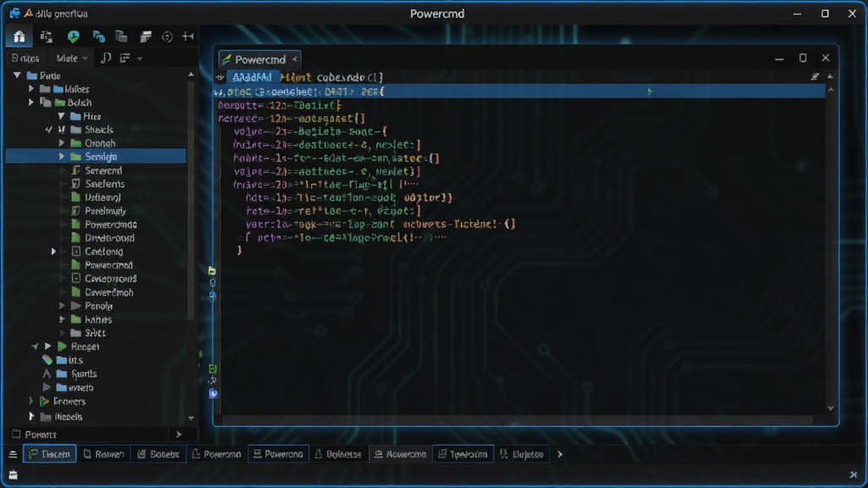The height and width of the screenshot is (488, 868).
Task: Select the highlighted Senigln folder row
Action: 96,157
